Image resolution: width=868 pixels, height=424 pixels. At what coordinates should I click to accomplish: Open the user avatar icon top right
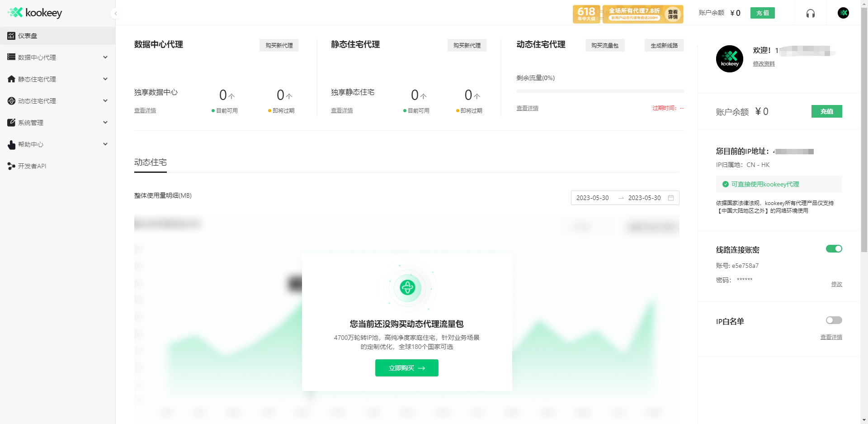843,13
